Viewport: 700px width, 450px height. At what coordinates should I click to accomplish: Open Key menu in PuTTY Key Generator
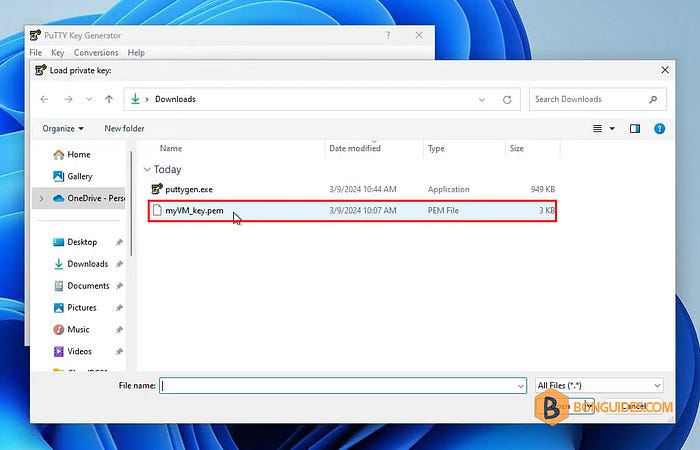pos(58,53)
